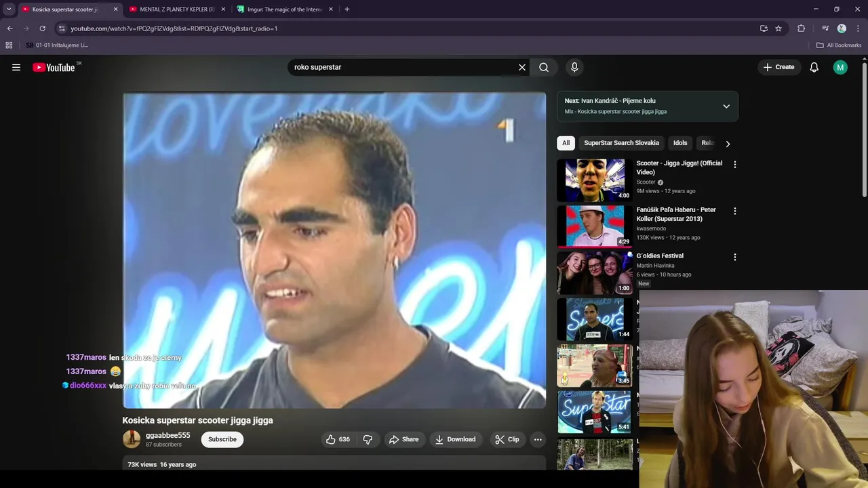The image size is (868, 488).
Task: Click the URL address bar
Action: tap(407, 28)
